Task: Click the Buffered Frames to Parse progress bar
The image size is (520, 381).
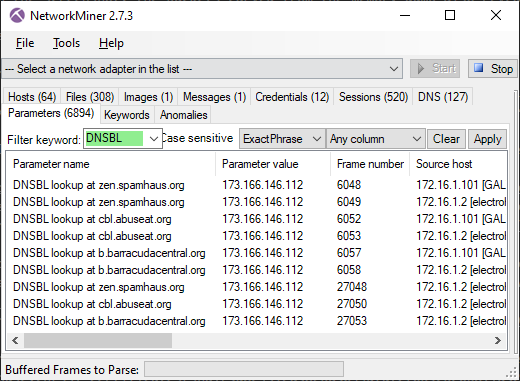Action: (x=244, y=370)
